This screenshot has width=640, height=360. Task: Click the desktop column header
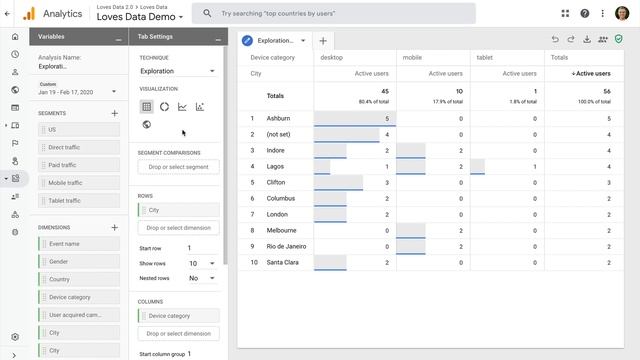[331, 58]
